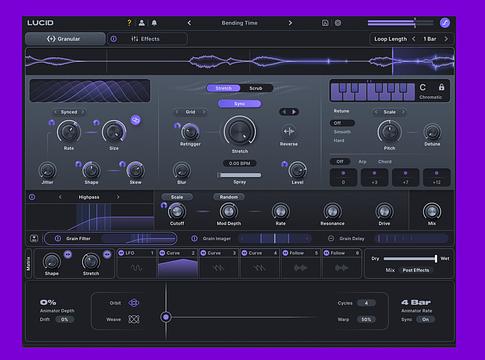Image resolution: width=485 pixels, height=360 pixels.
Task: Select Stretch mode
Action: click(x=223, y=88)
